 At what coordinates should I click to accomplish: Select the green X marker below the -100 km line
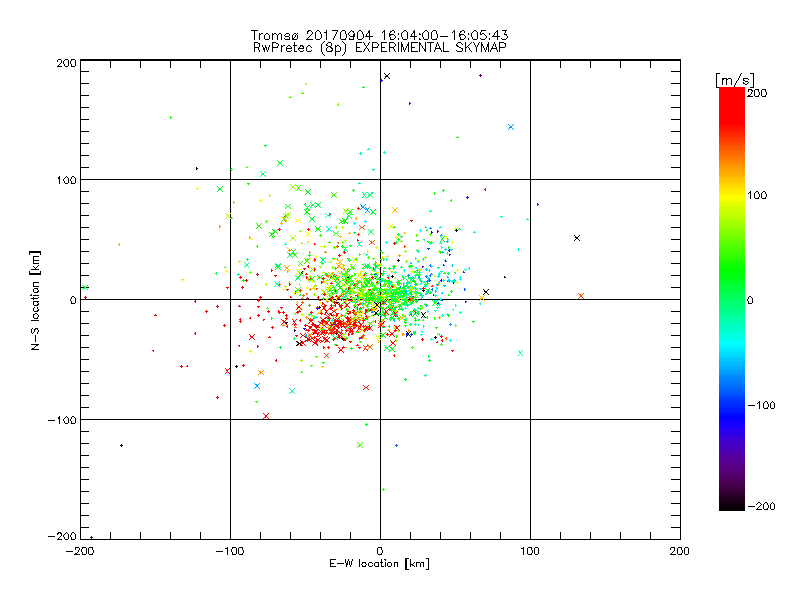coord(360,445)
